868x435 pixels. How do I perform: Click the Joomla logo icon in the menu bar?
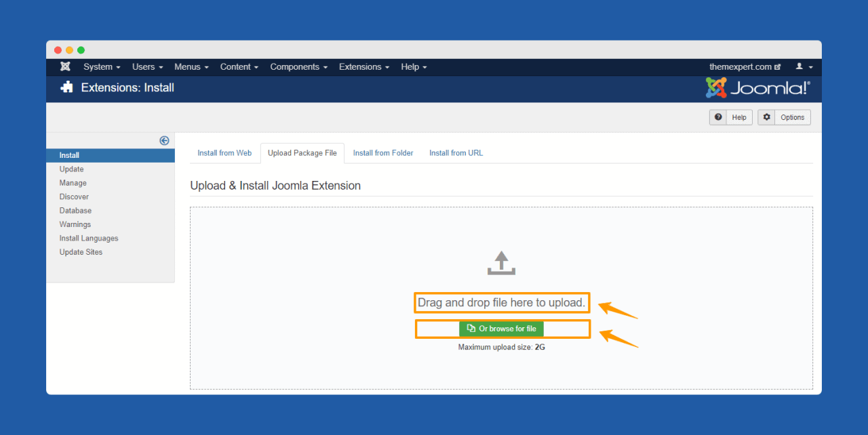(65, 66)
